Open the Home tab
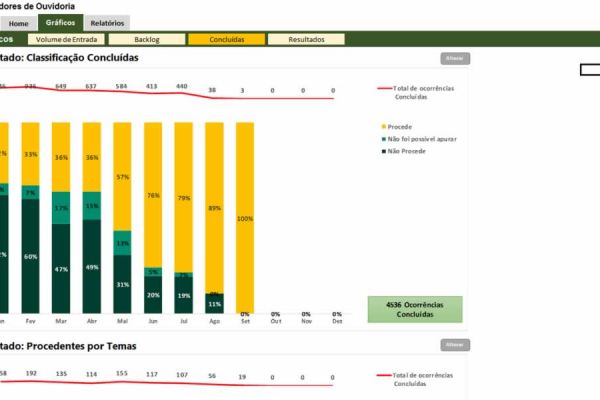 [x=18, y=22]
